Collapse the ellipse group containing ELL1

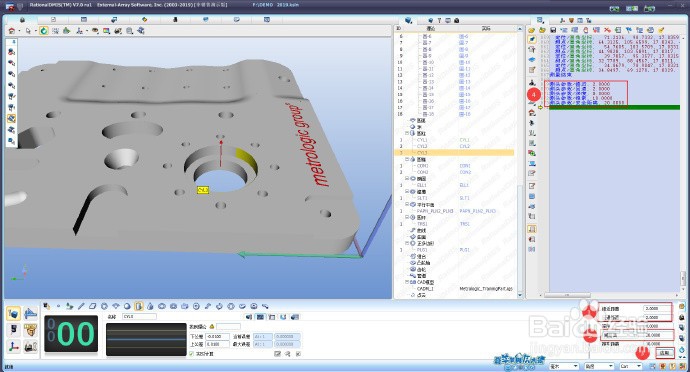[407, 179]
